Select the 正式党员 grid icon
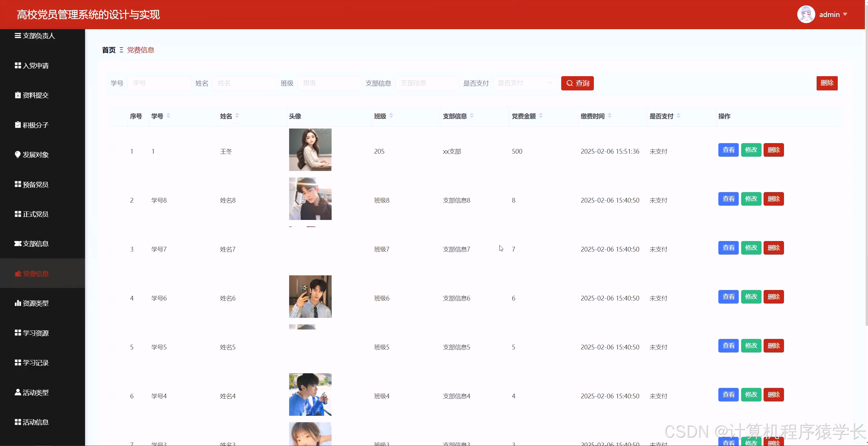The image size is (868, 446). pyautogui.click(x=18, y=214)
